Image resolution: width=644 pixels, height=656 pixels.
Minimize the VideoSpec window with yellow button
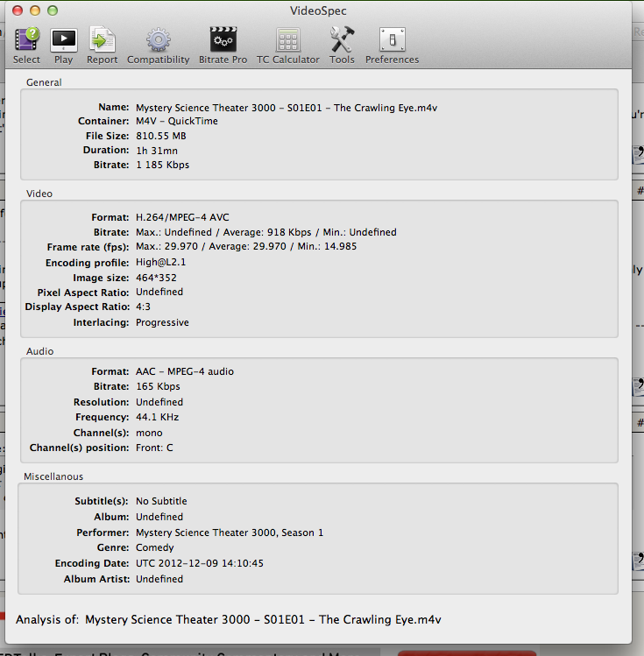coord(35,11)
